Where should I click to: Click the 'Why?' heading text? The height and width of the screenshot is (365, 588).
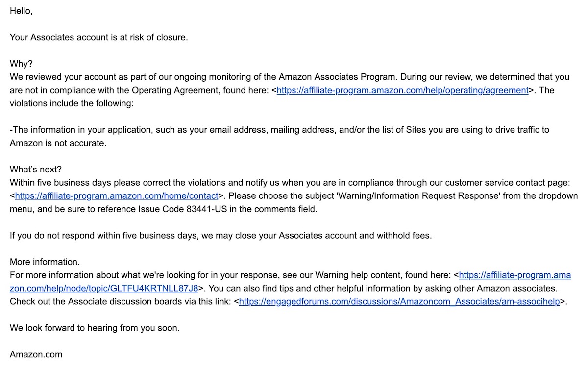[21, 64]
